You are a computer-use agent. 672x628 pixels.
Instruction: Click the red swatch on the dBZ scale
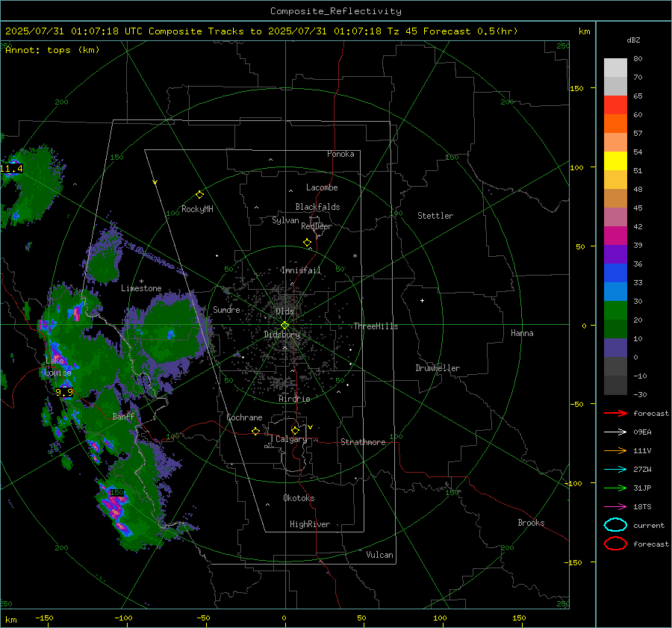(615, 105)
